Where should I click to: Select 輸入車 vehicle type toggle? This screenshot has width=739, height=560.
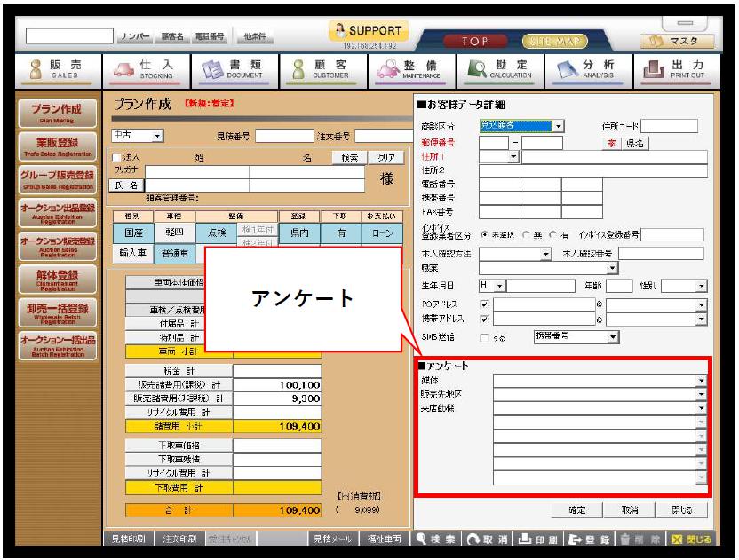click(133, 253)
